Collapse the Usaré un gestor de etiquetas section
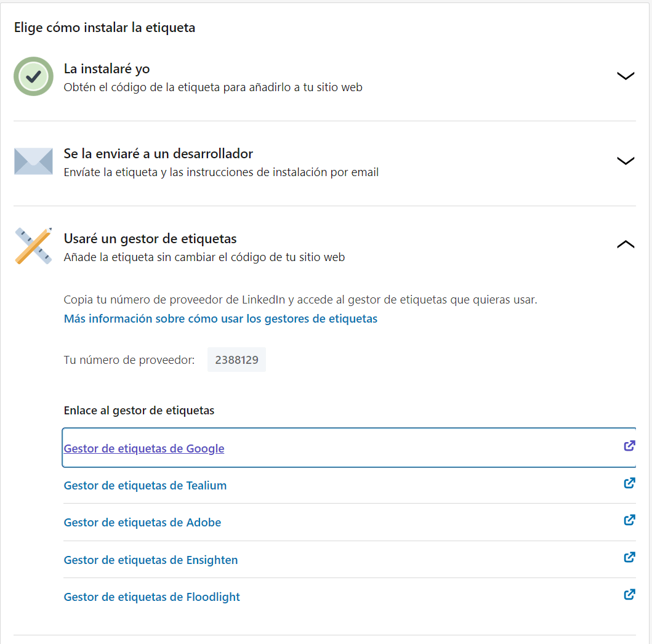 tap(626, 244)
